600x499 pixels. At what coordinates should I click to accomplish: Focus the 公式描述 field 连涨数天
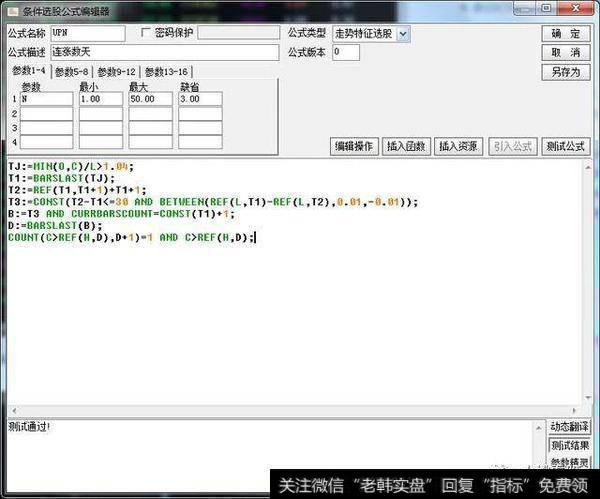click(x=165, y=52)
